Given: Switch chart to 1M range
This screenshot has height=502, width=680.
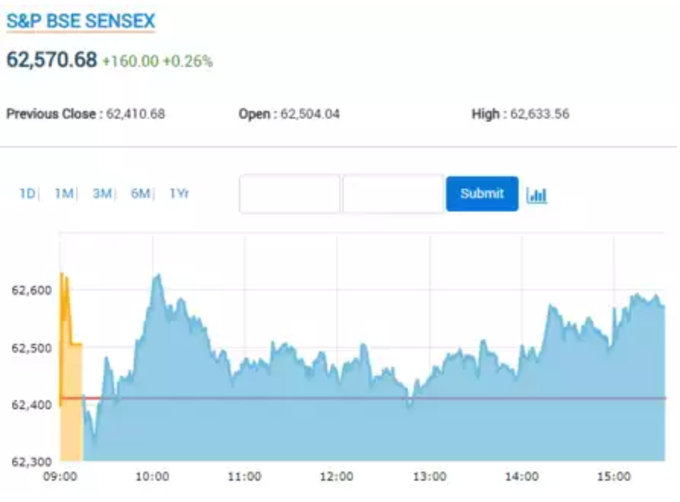Looking at the screenshot, I should click(x=64, y=193).
